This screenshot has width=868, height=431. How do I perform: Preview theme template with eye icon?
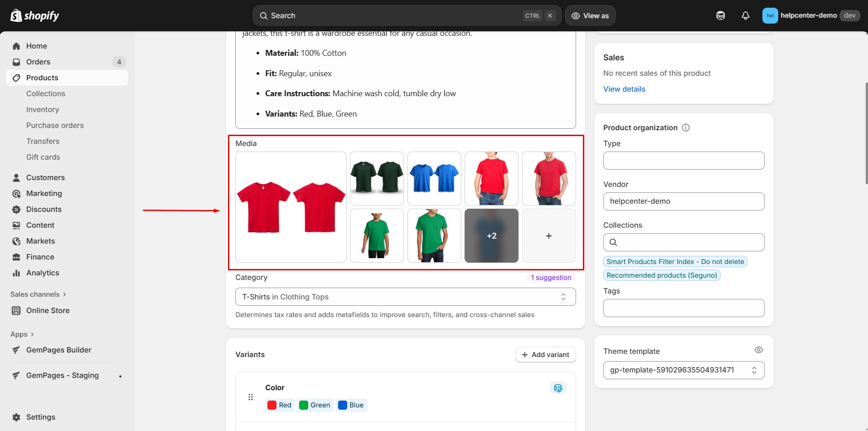pyautogui.click(x=758, y=350)
